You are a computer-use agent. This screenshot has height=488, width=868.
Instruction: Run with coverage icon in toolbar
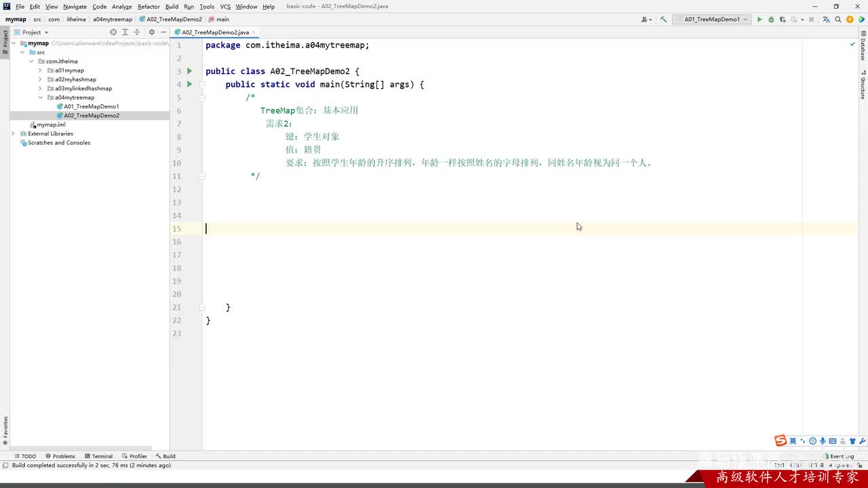pos(783,20)
